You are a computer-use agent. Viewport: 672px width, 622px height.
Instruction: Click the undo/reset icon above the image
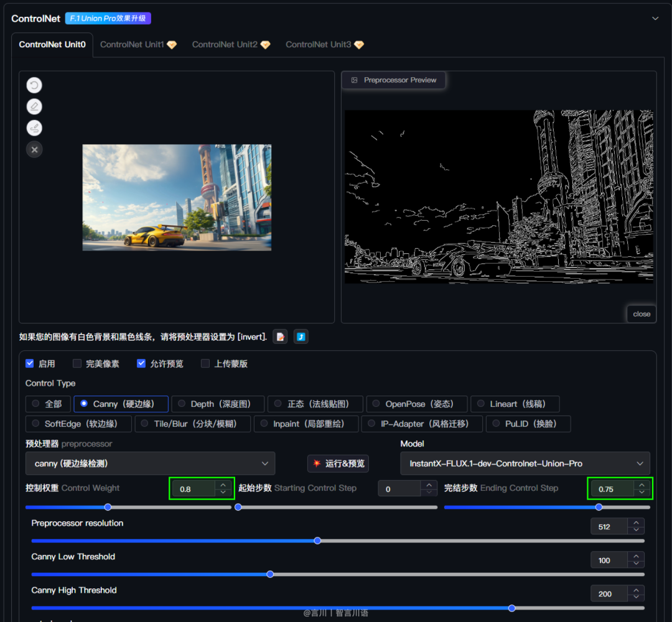(x=34, y=85)
